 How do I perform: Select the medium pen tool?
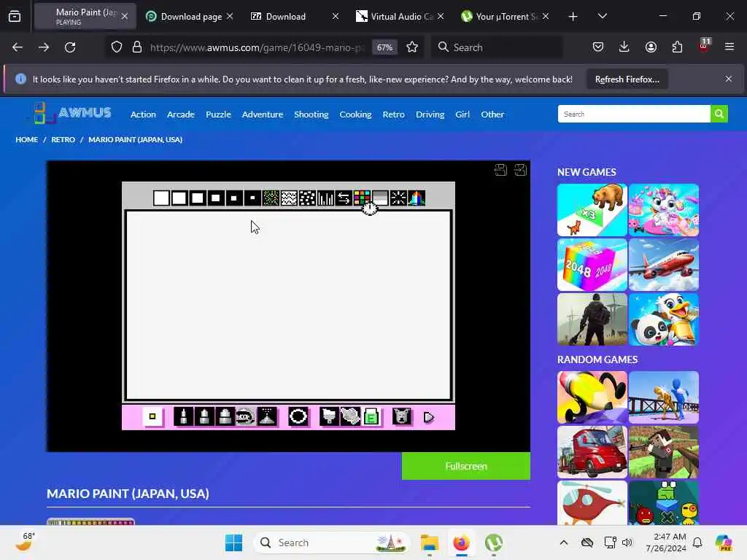[204, 416]
